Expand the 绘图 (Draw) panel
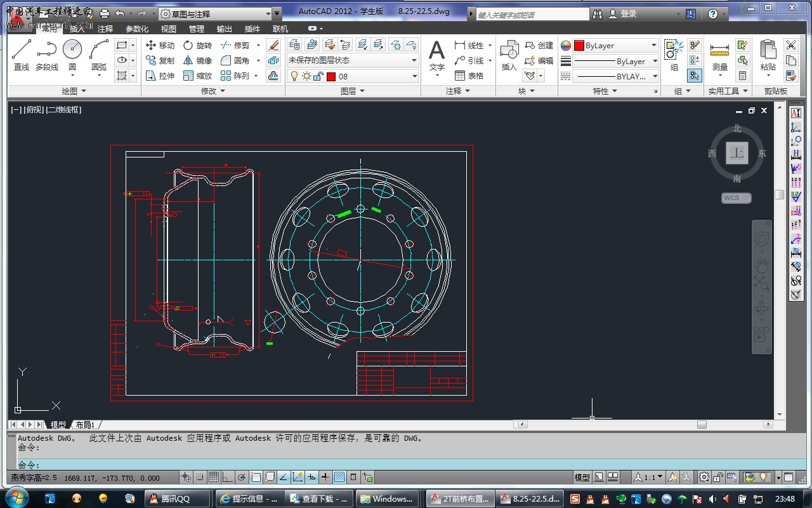The image size is (812, 508). pyautogui.click(x=74, y=91)
